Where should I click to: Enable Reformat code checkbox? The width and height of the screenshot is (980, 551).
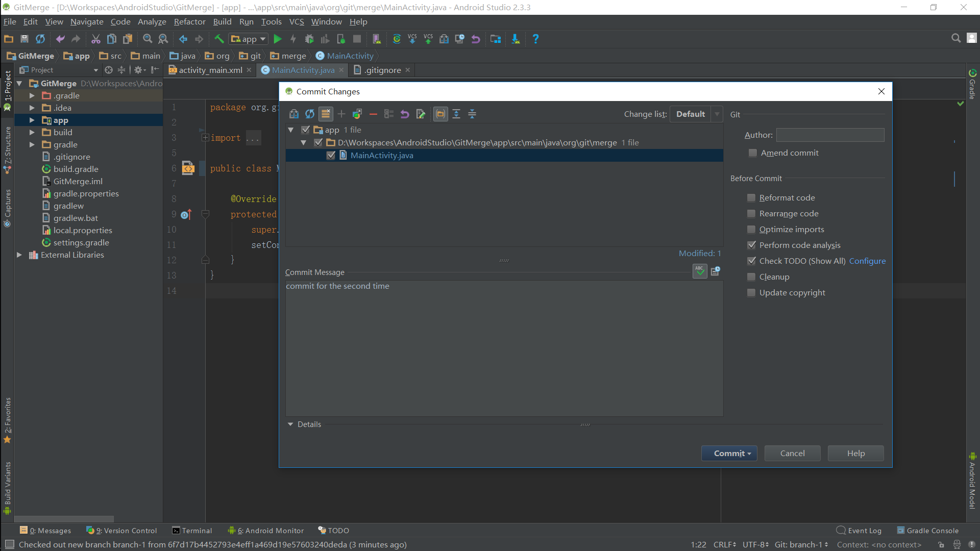[x=751, y=198]
